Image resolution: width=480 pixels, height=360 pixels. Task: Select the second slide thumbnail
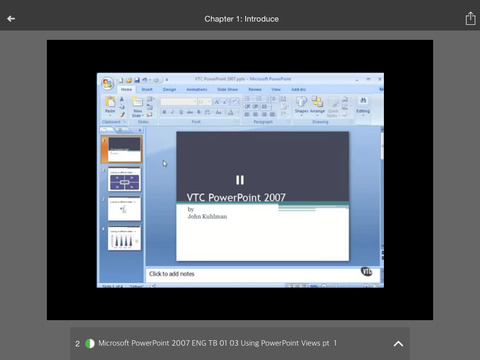click(124, 180)
